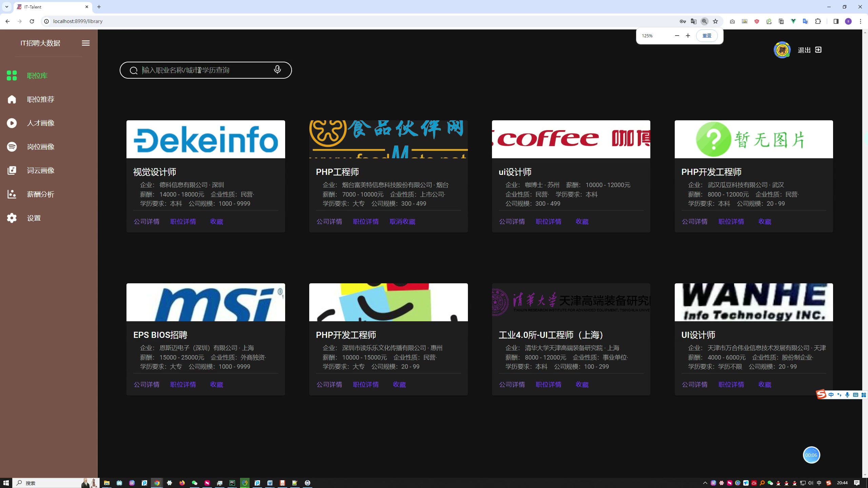Click the user avatar icon
The image size is (868, 488).
782,50
